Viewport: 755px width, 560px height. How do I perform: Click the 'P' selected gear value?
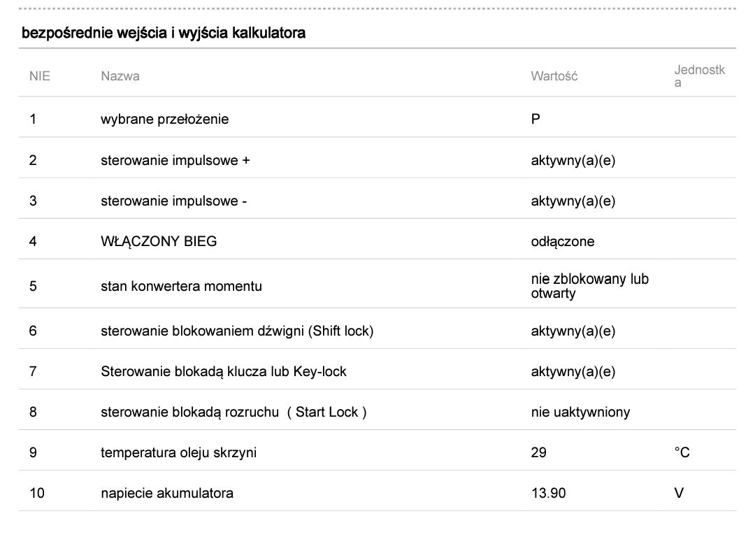point(535,120)
